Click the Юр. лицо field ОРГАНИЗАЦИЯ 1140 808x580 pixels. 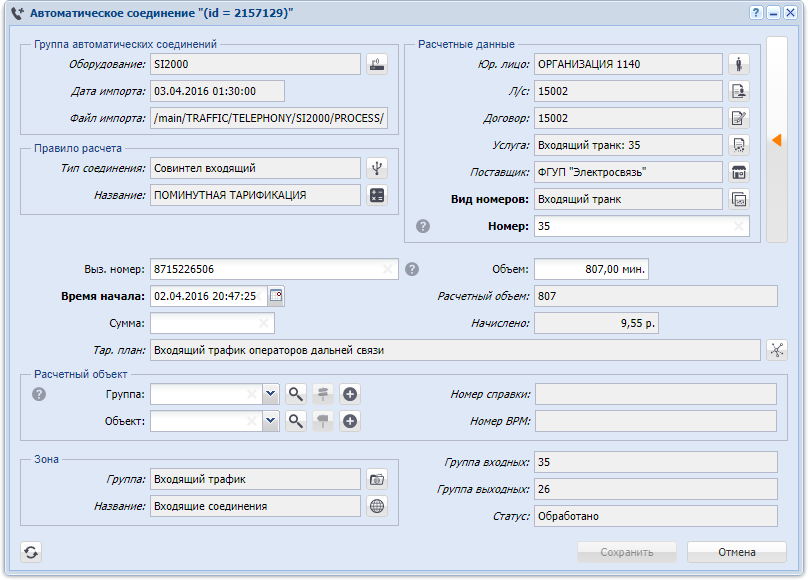click(x=628, y=64)
